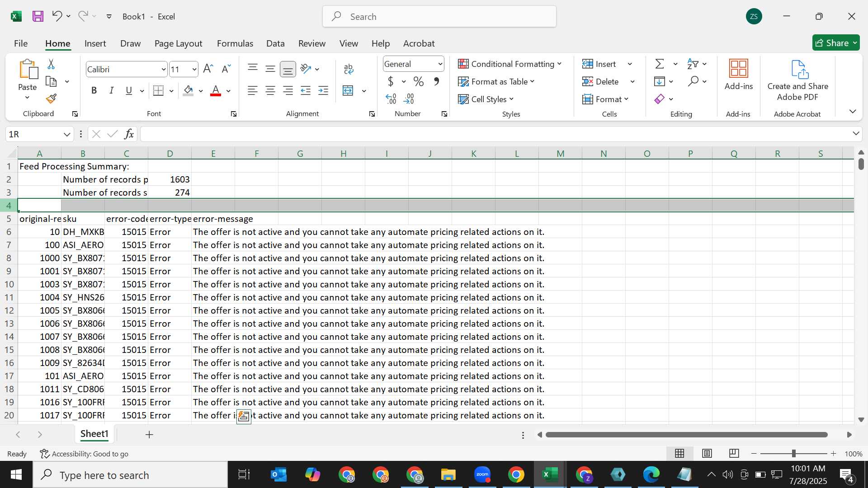Select the Sheet1 tab
The image size is (868, 488).
[94, 434]
